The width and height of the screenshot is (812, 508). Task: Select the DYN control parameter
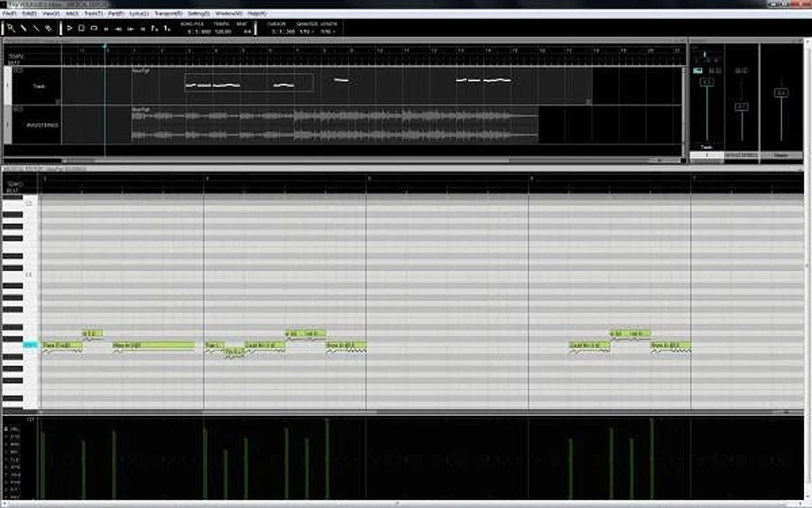(x=14, y=437)
